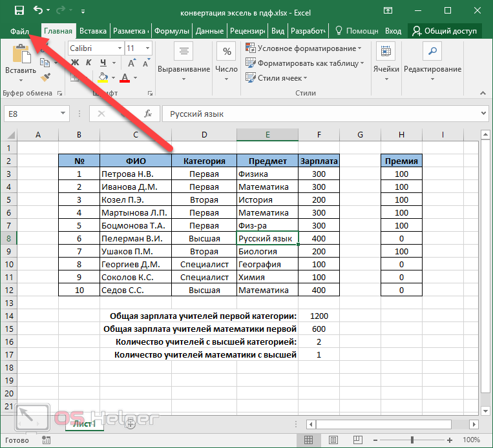Open the Calibri font name dropdown
493x448 pixels.
[x=120, y=48]
